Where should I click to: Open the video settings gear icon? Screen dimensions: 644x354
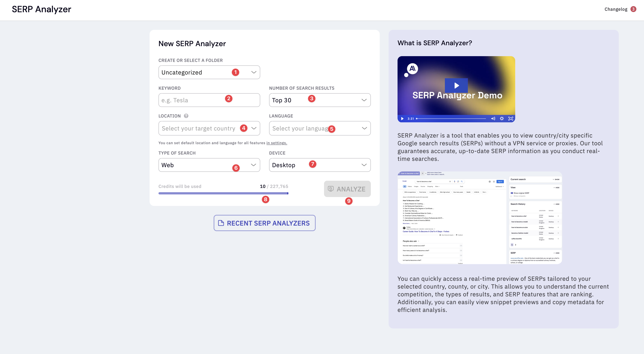502,119
